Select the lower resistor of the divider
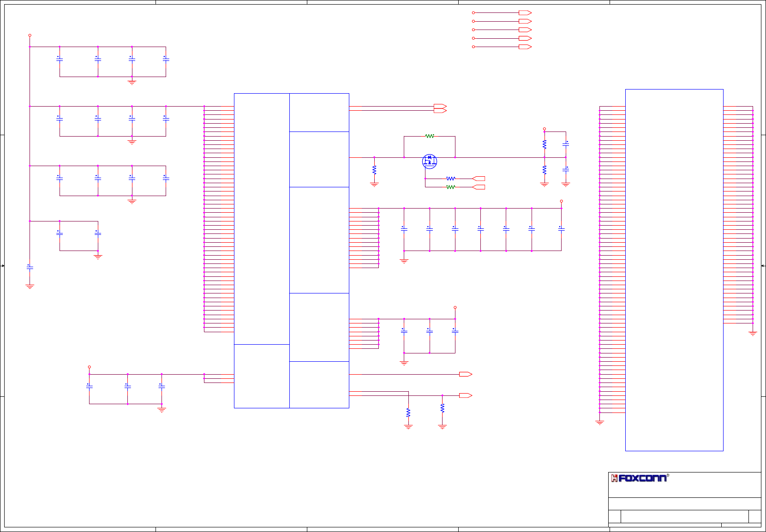Image resolution: width=766 pixels, height=532 pixels. click(x=545, y=170)
